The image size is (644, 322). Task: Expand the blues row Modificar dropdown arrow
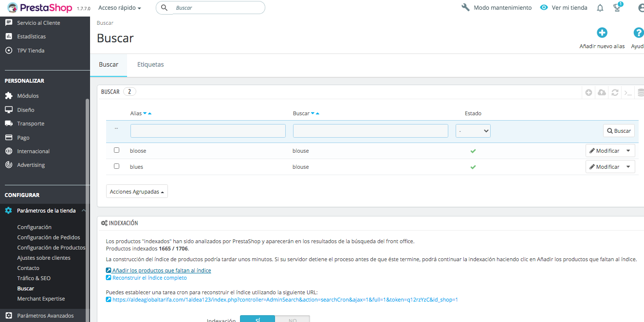click(628, 167)
